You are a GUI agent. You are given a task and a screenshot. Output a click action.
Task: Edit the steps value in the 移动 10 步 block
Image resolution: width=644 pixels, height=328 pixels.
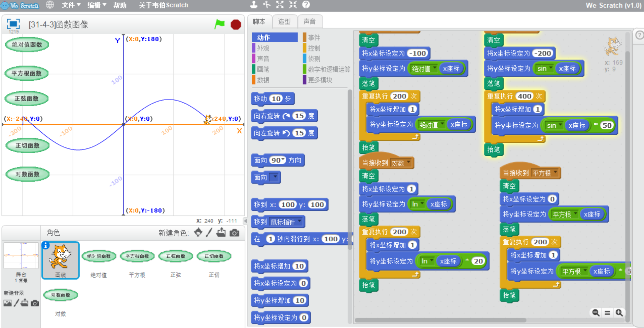pyautogui.click(x=276, y=98)
